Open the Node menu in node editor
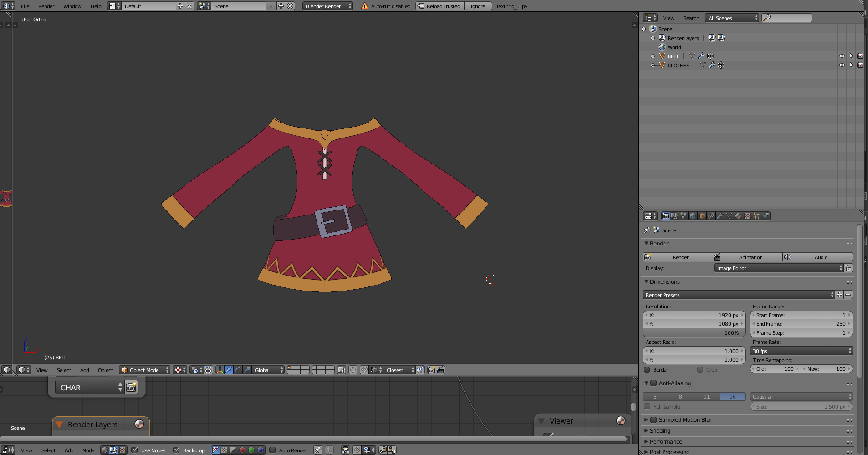This screenshot has height=455, width=868. pos(88,450)
